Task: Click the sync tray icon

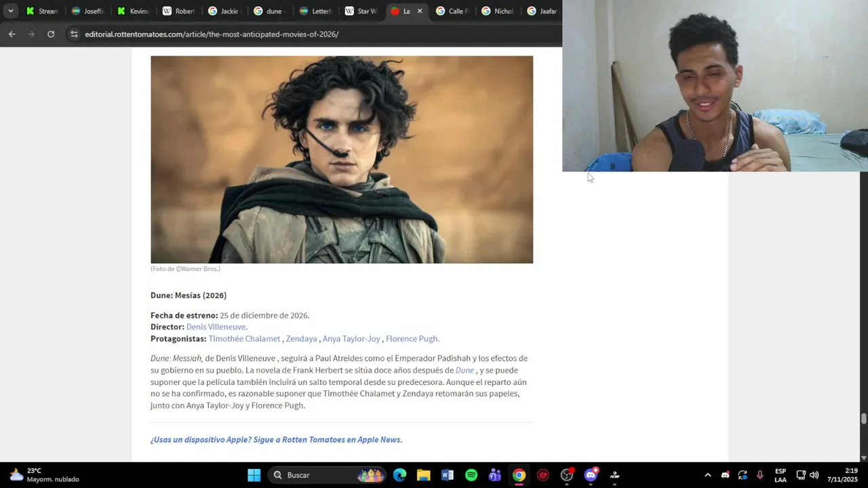Action: coord(743,475)
